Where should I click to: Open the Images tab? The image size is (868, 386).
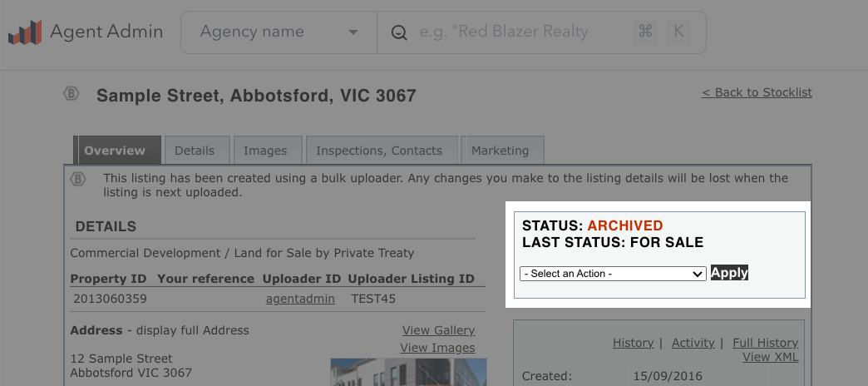pyautogui.click(x=265, y=150)
